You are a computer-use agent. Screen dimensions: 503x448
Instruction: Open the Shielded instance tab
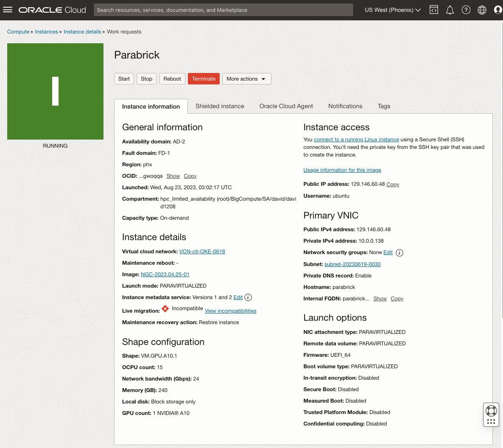pyautogui.click(x=220, y=106)
